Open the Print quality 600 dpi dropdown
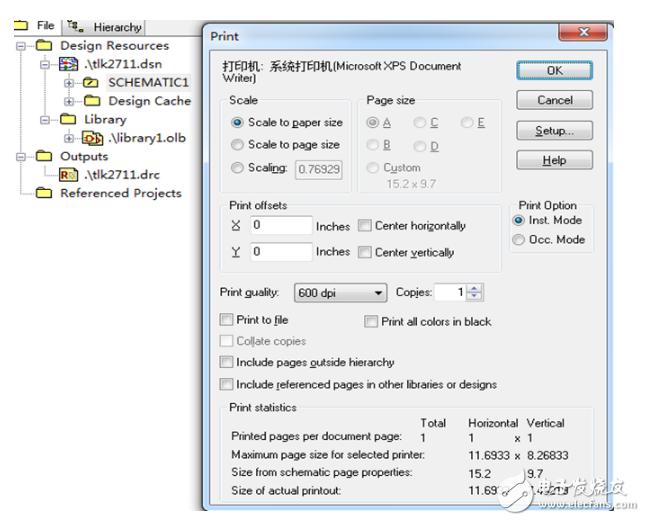This screenshot has height=521, width=645. point(340,293)
